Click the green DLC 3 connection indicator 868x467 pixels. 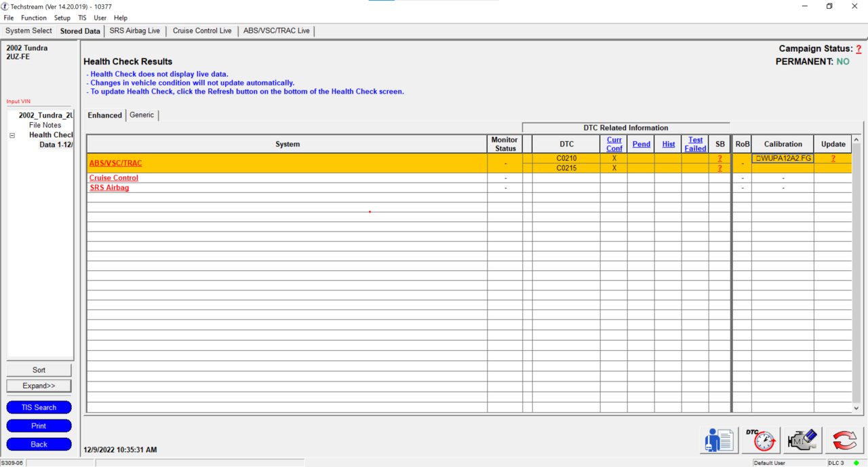856,463
